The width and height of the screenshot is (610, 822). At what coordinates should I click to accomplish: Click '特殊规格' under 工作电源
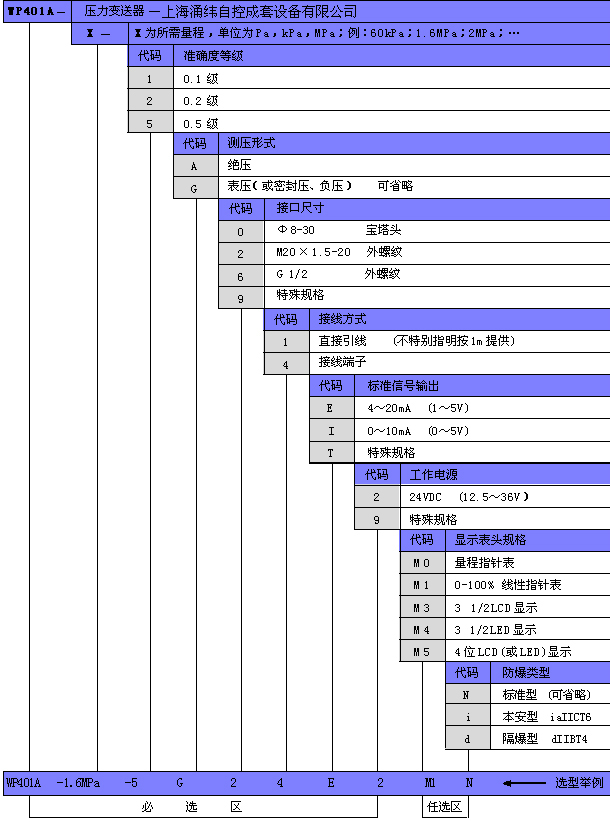(x=433, y=520)
